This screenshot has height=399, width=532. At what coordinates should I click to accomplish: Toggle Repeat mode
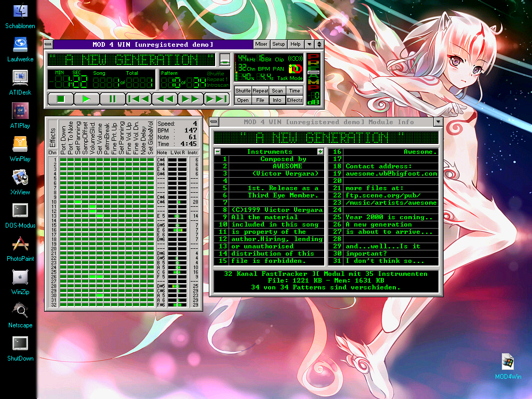260,90
